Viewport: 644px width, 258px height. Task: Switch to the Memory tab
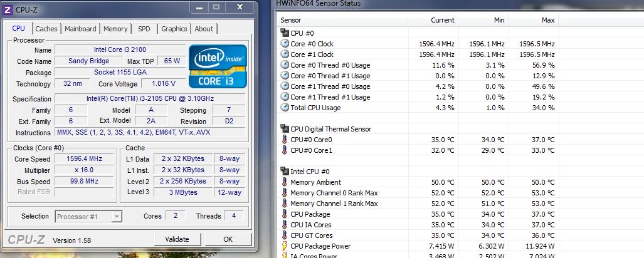(x=115, y=29)
